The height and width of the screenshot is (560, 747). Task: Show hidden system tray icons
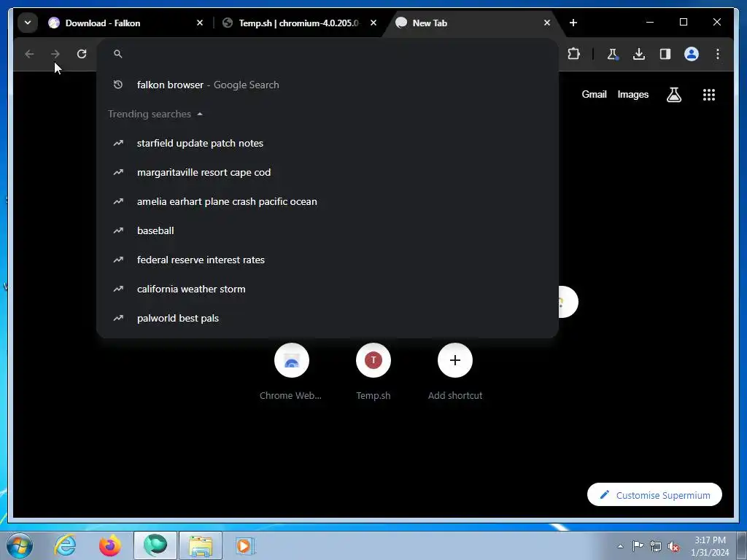click(x=620, y=546)
